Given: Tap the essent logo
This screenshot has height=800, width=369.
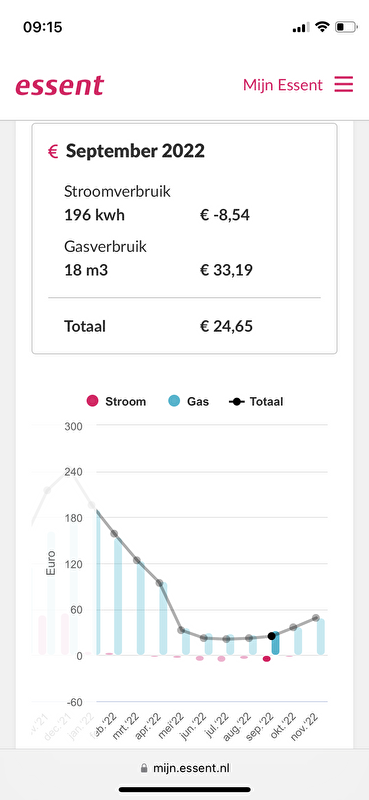Looking at the screenshot, I should click(59, 85).
